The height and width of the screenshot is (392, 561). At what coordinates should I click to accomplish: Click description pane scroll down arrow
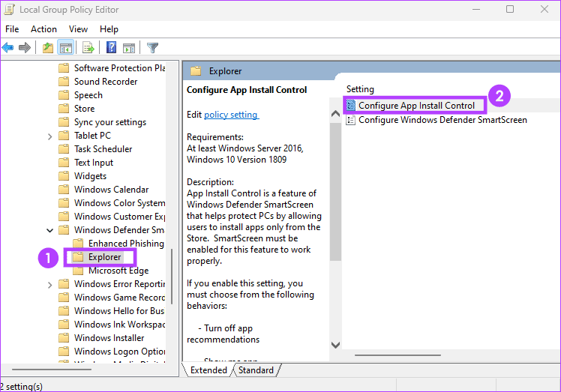point(335,345)
